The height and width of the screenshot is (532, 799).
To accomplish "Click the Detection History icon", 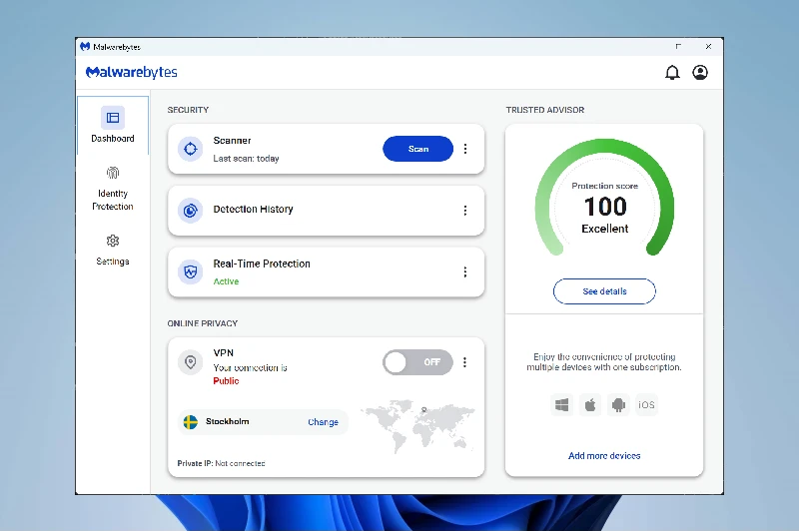I will click(x=190, y=211).
